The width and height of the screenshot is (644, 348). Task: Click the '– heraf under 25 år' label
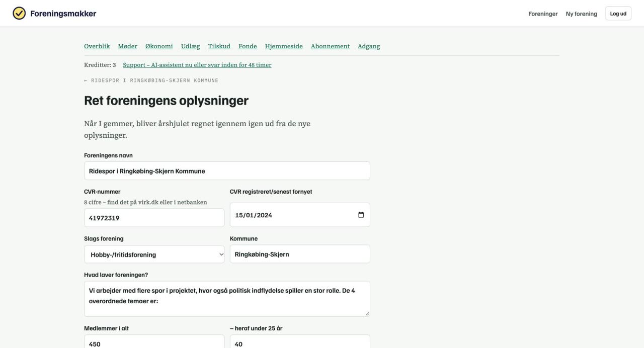click(256, 328)
